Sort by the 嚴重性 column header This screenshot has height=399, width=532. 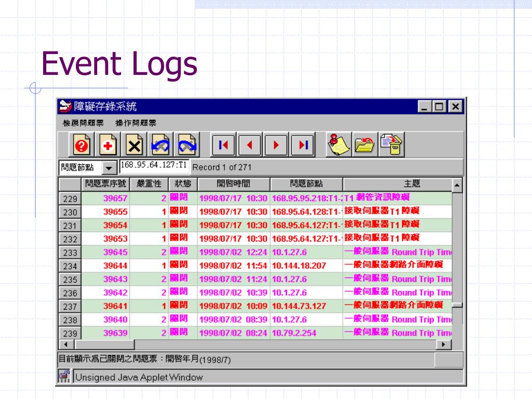coord(149,184)
